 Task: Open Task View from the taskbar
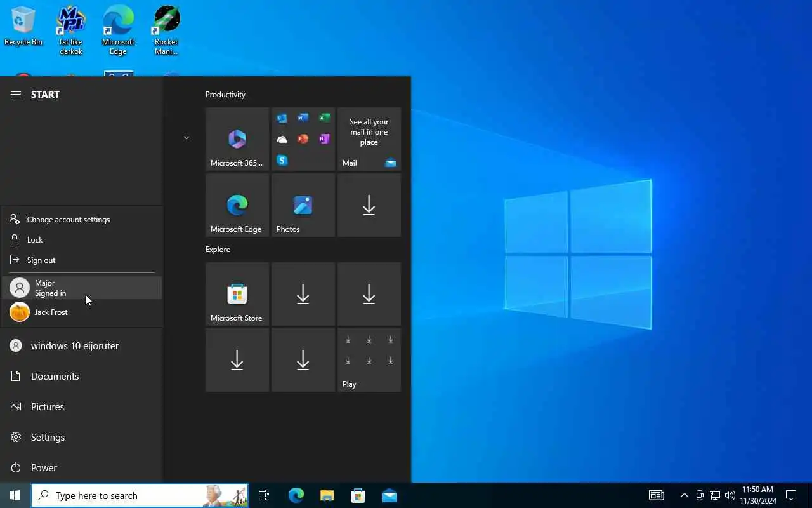click(264, 495)
